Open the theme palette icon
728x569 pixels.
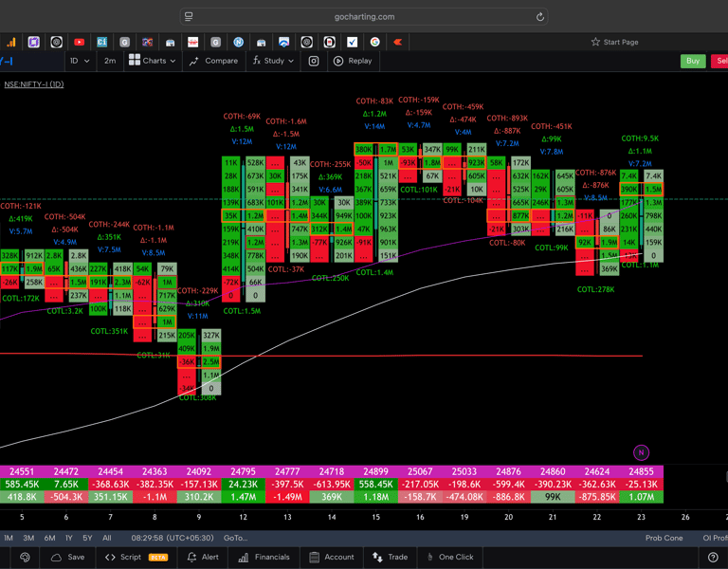(25, 557)
